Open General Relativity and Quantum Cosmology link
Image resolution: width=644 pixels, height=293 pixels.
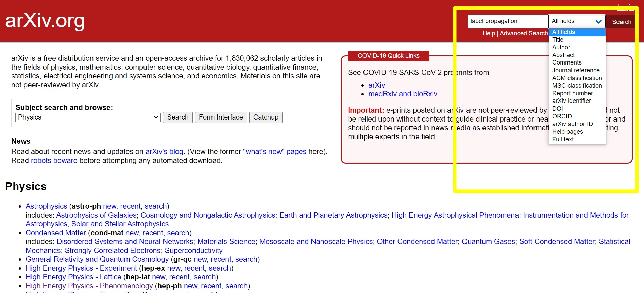[97, 259]
